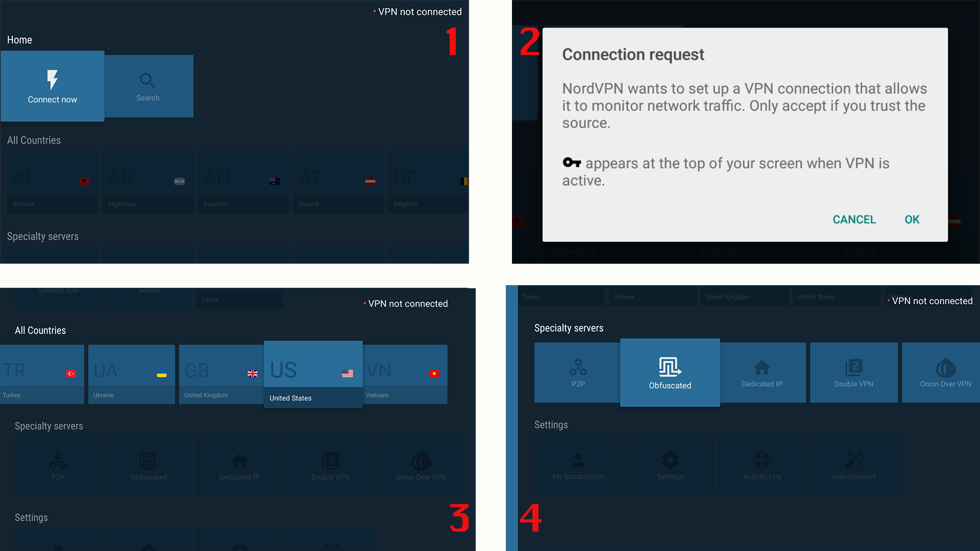Image resolution: width=980 pixels, height=551 pixels.
Task: Click the Turkish flag icon
Action: tap(71, 373)
